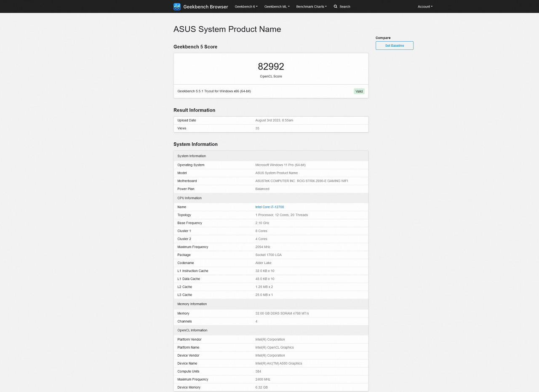Image resolution: width=539 pixels, height=392 pixels.
Task: Select the 82992 OpenCL score value
Action: [271, 67]
